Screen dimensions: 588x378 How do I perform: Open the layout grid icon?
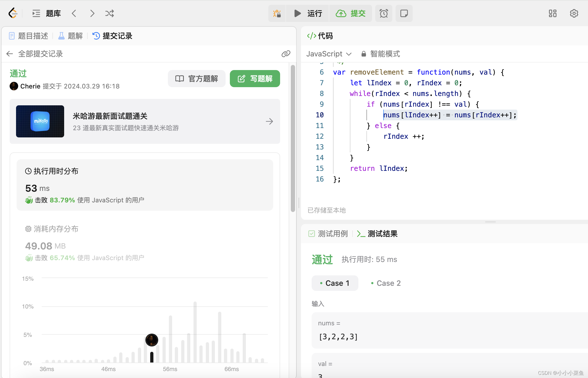click(x=552, y=13)
